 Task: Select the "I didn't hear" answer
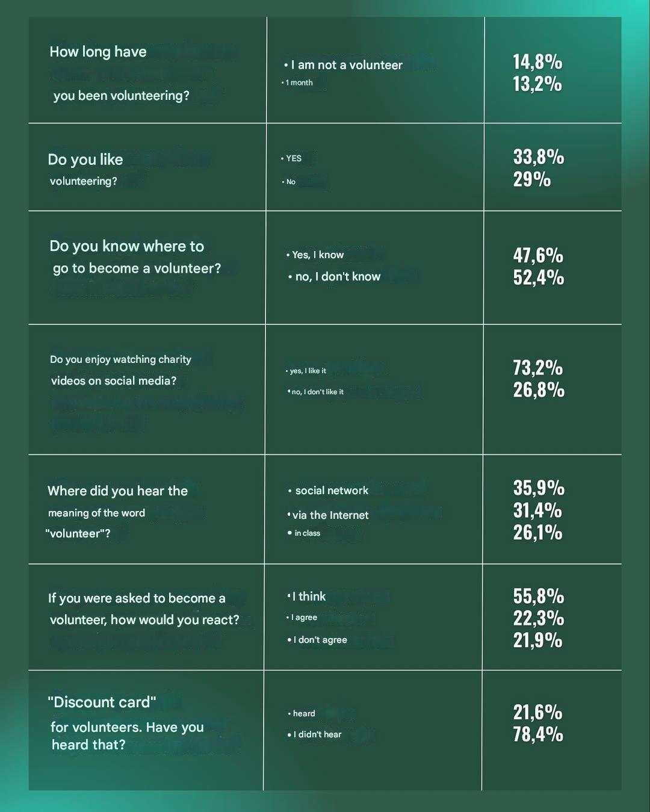317,734
